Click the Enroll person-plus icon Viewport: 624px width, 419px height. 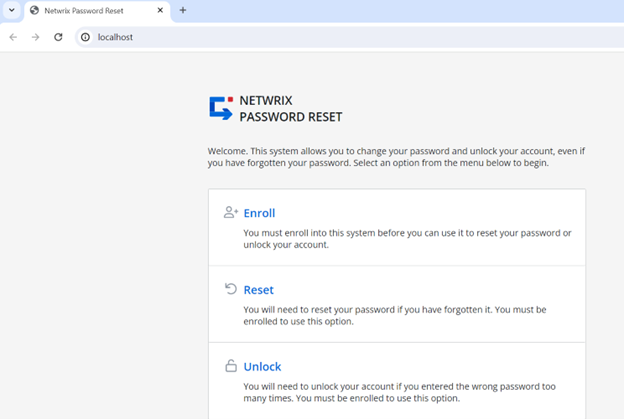point(231,213)
